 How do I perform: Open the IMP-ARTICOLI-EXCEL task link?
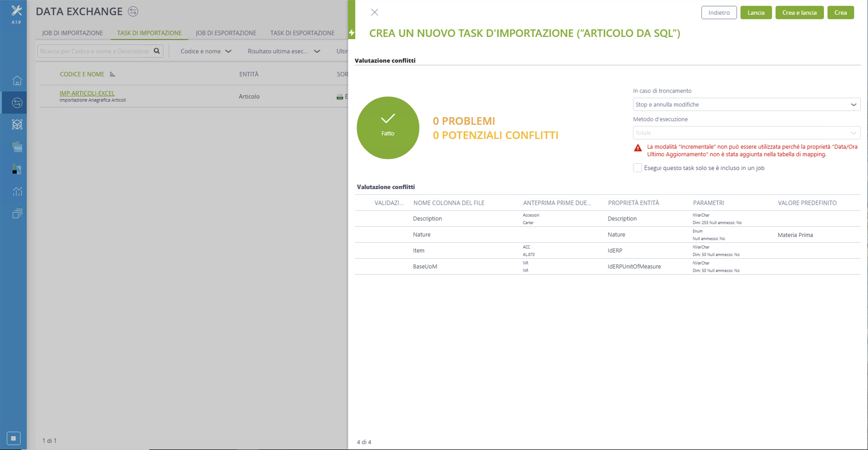(x=87, y=93)
